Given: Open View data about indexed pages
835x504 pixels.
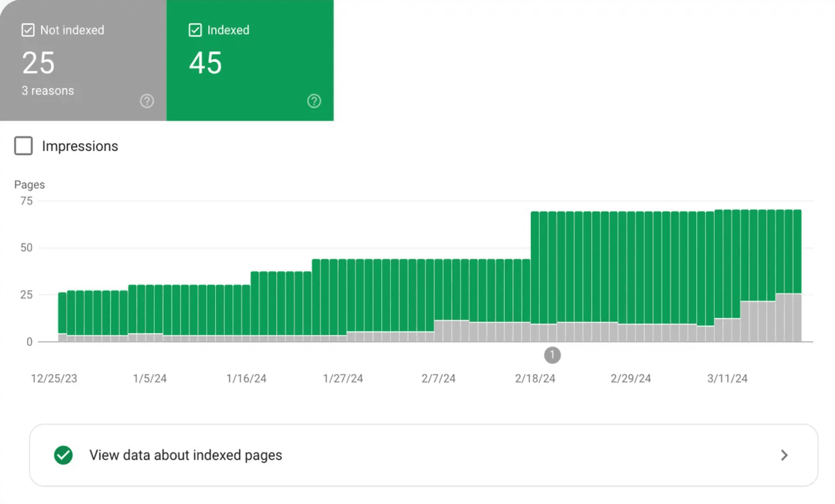Looking at the screenshot, I should (x=185, y=455).
